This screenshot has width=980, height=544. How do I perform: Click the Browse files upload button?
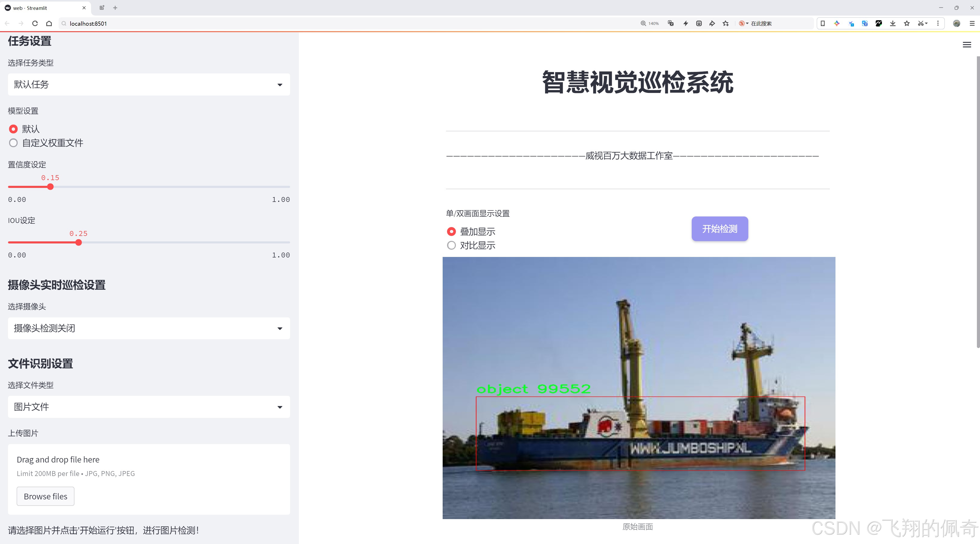tap(45, 496)
